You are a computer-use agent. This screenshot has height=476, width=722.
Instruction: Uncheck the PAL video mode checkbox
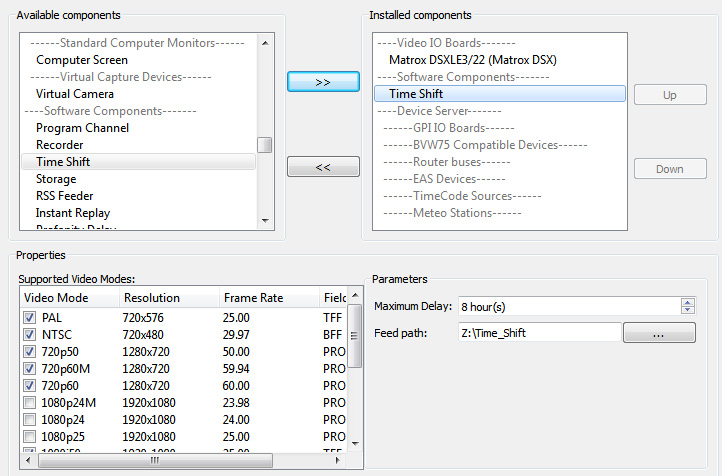tap(29, 318)
